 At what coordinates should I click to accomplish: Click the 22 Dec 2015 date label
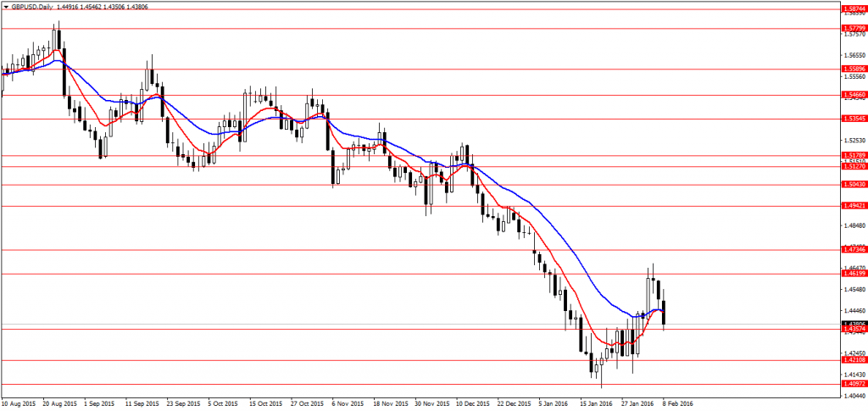pos(514,404)
